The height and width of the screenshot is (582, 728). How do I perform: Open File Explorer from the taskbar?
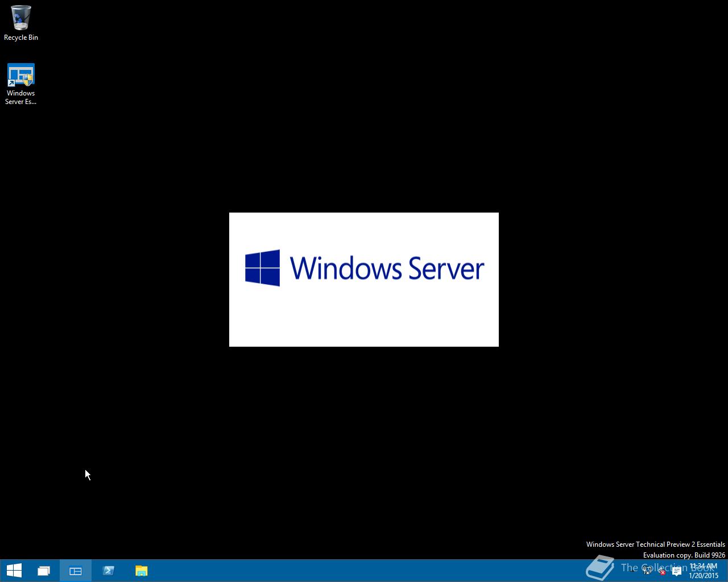pyautogui.click(x=142, y=571)
